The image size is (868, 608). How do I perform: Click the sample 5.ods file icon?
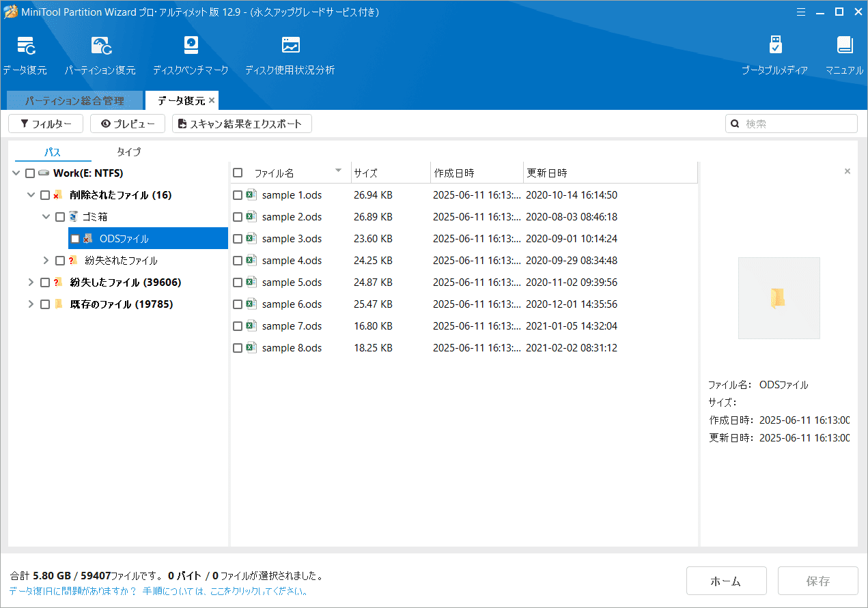point(251,282)
